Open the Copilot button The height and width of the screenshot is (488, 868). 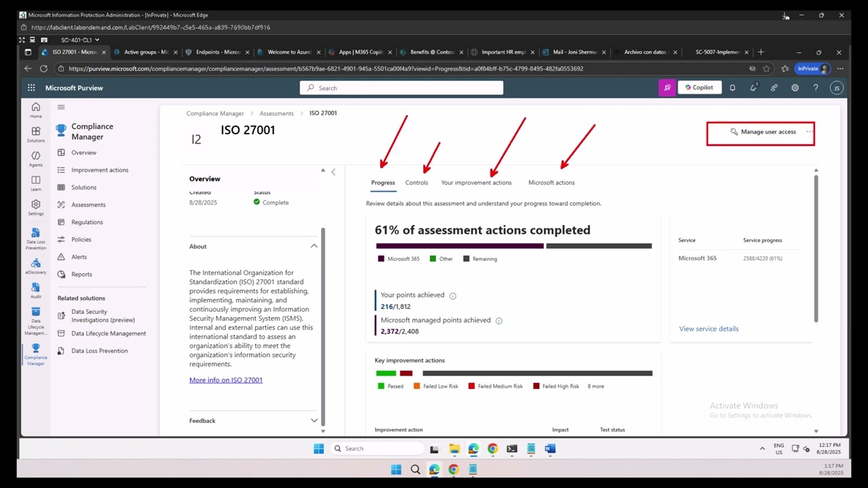(698, 87)
